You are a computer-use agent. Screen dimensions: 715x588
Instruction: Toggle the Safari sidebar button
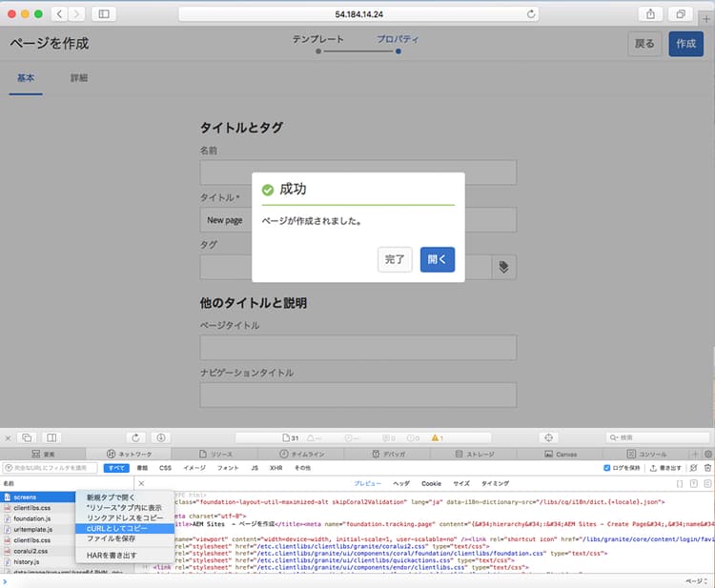point(104,14)
